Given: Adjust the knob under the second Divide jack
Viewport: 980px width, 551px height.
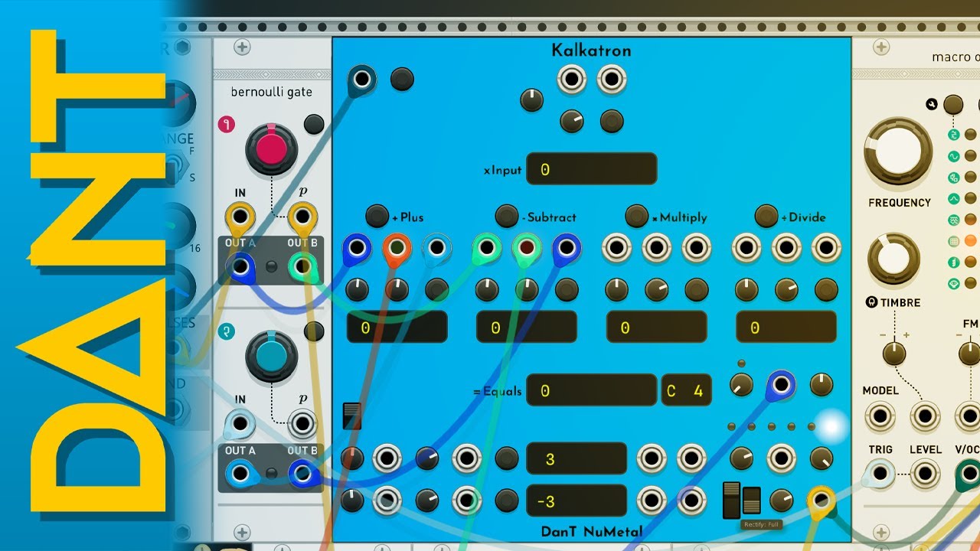Looking at the screenshot, I should coord(786,289).
